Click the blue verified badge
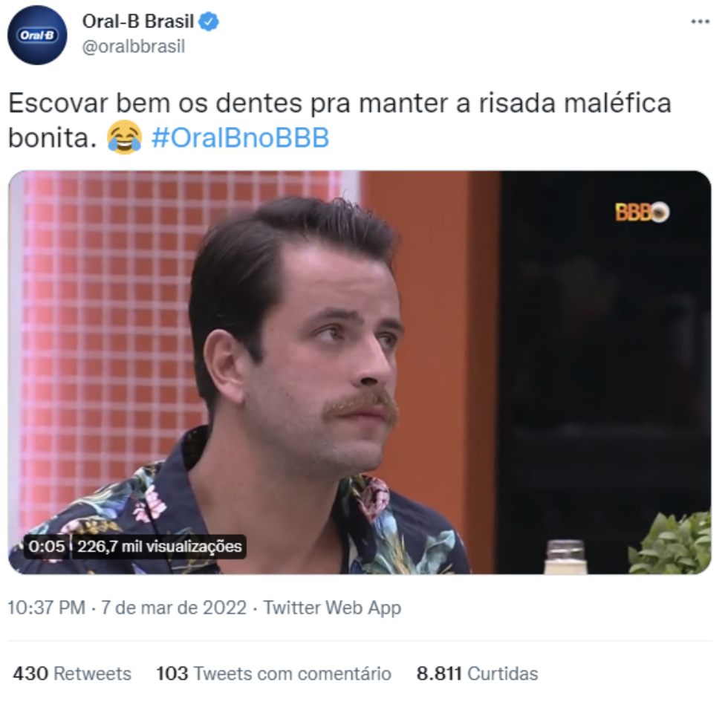Screen dimensions: 728x716 209,22
